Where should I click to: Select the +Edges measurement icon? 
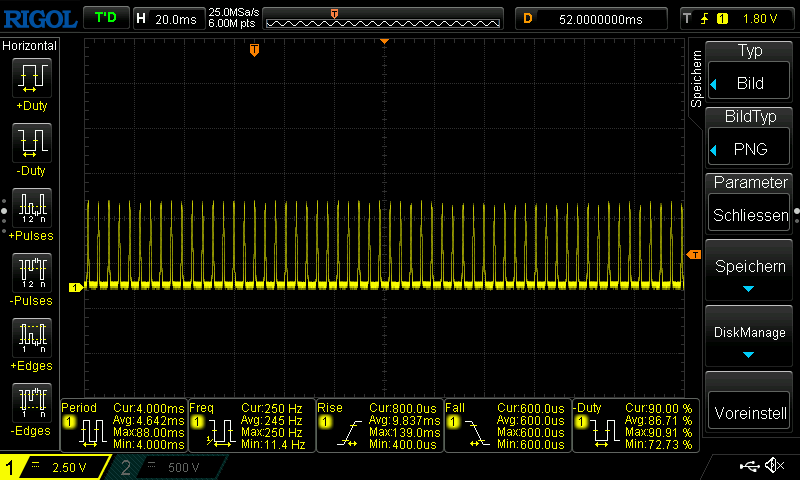tap(32, 338)
